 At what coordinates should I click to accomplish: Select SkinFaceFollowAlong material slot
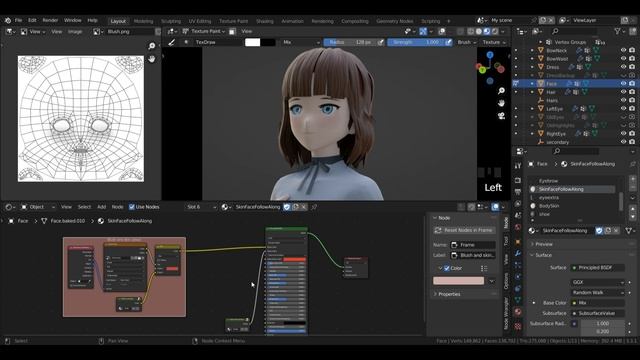tap(572, 189)
